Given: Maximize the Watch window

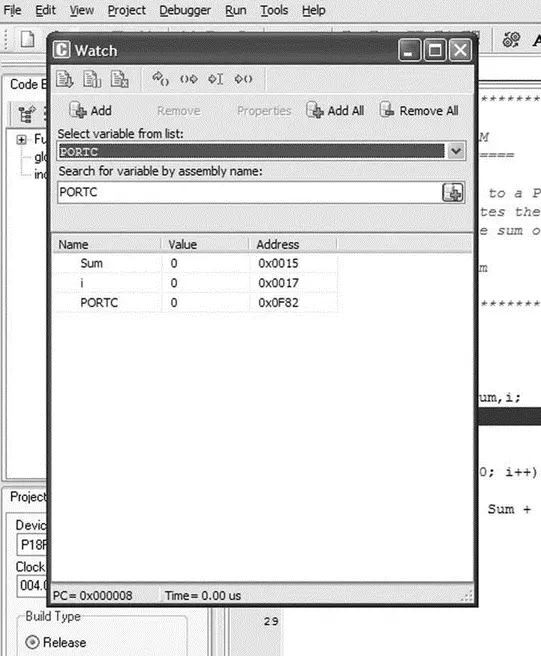Looking at the screenshot, I should point(435,51).
